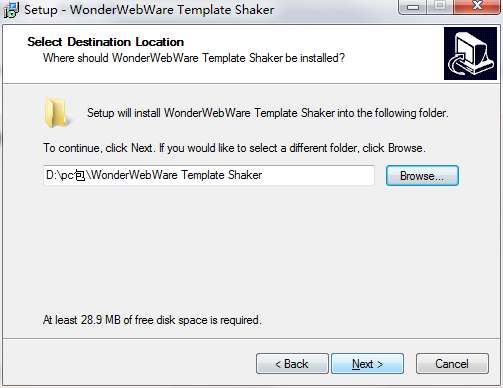
Task: Click the 'Select Destination Location' heading
Action: (106, 42)
